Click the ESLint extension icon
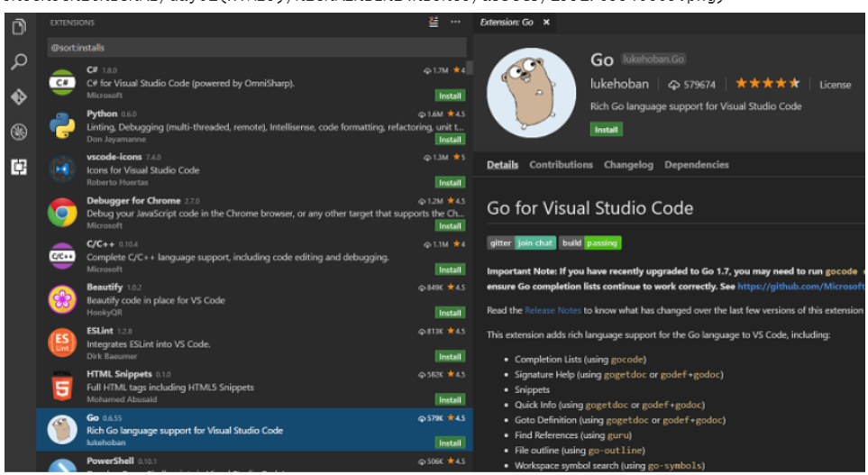The height and width of the screenshot is (475, 868). tap(62, 343)
